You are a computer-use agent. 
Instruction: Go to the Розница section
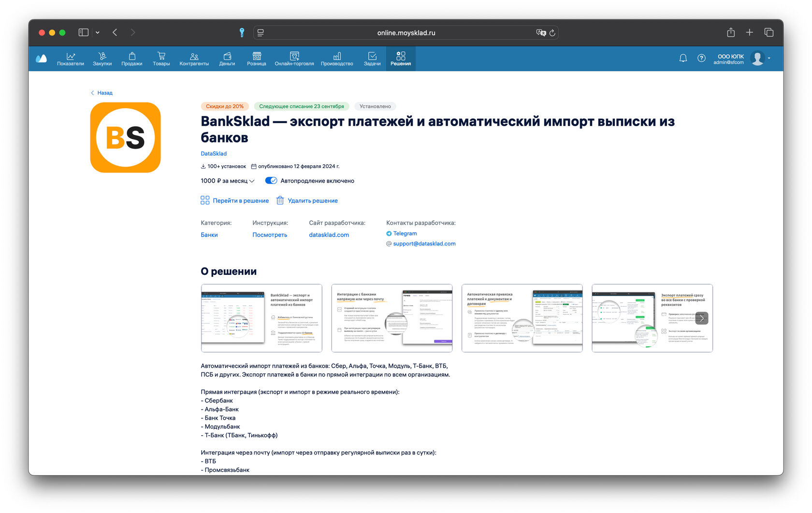257,59
